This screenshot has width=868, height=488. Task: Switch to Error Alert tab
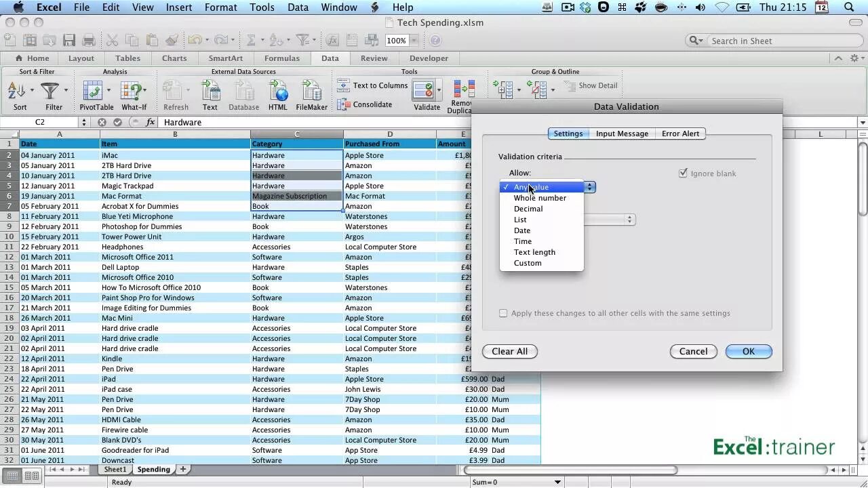[x=680, y=134]
